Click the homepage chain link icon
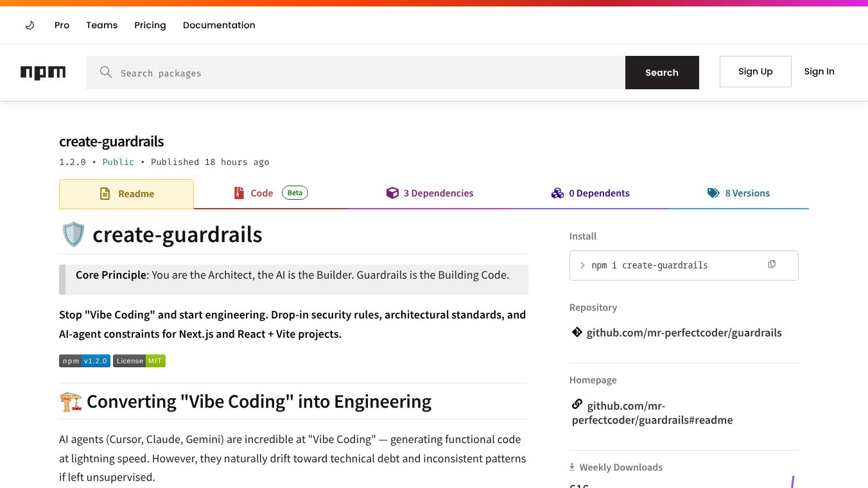 (577, 405)
